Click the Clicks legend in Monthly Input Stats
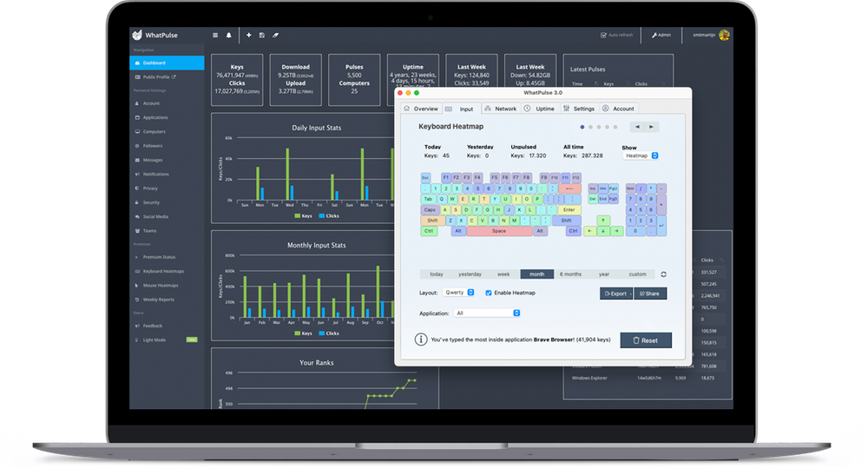This screenshot has height=469, width=868. [329, 334]
